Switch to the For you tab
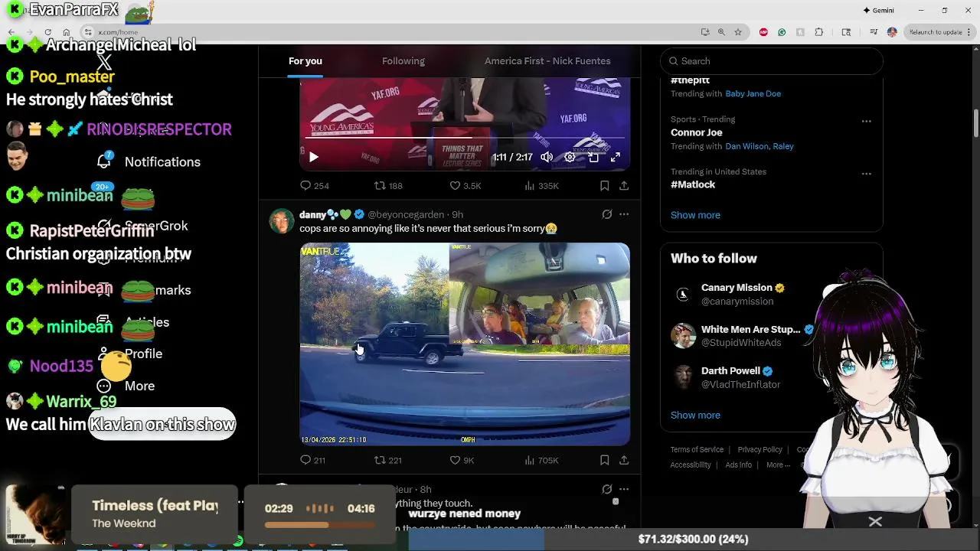Viewport: 980px width, 551px height. click(x=305, y=61)
